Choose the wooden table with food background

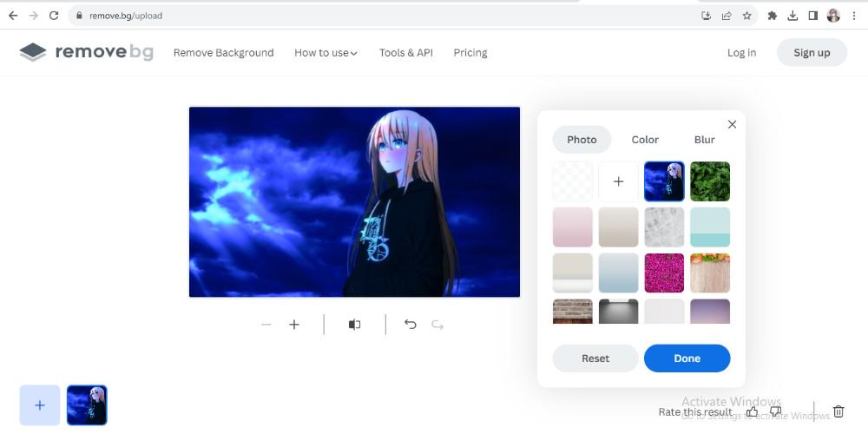(710, 273)
